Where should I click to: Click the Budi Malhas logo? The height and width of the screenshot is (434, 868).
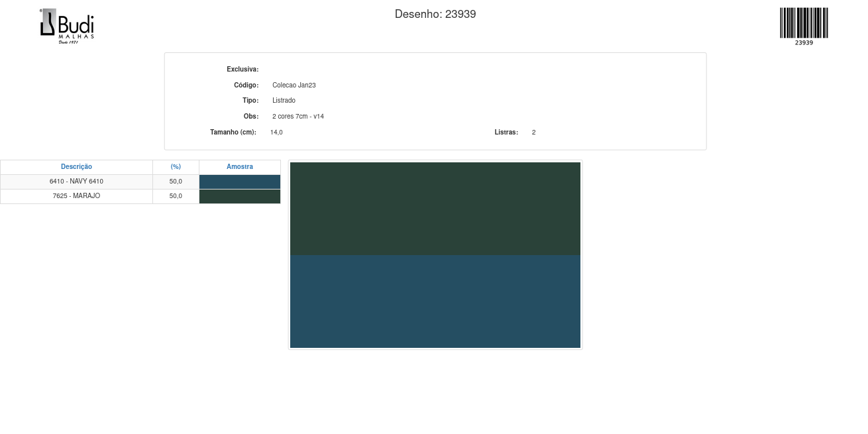coord(67,26)
